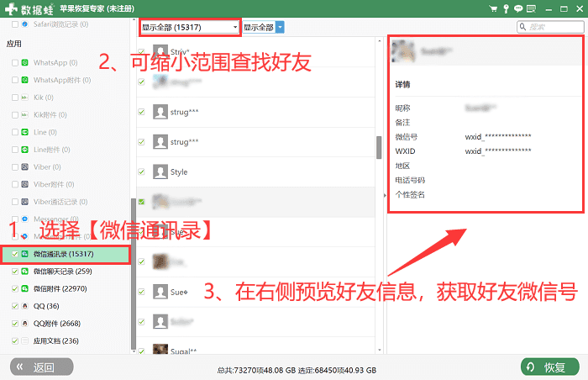The image size is (588, 380).
Task: Click the 微信附件 icon
Action: coord(24,288)
